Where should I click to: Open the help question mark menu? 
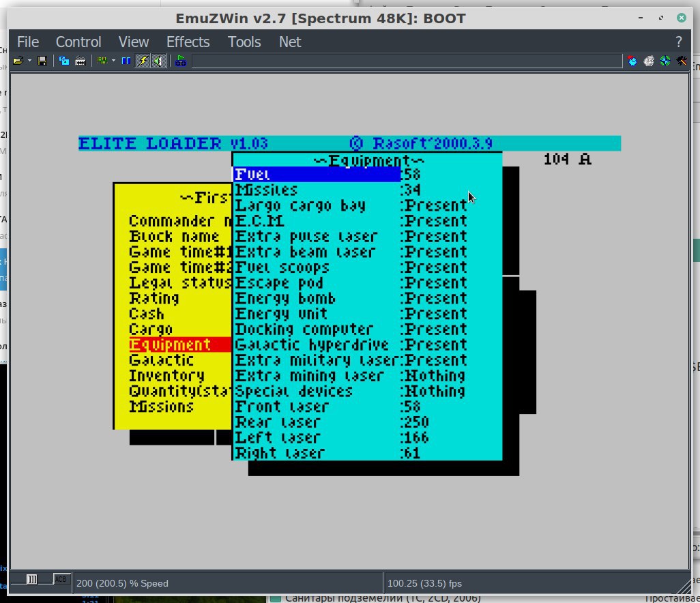click(679, 42)
